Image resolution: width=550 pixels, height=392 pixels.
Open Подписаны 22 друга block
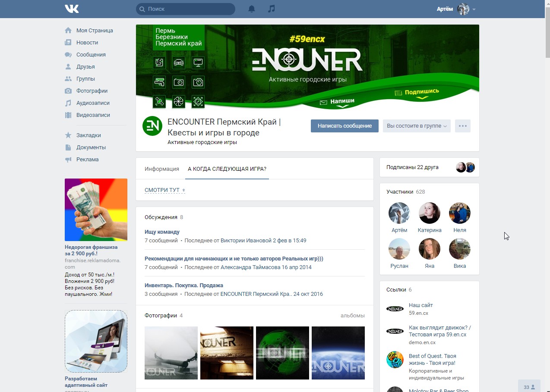(x=430, y=167)
